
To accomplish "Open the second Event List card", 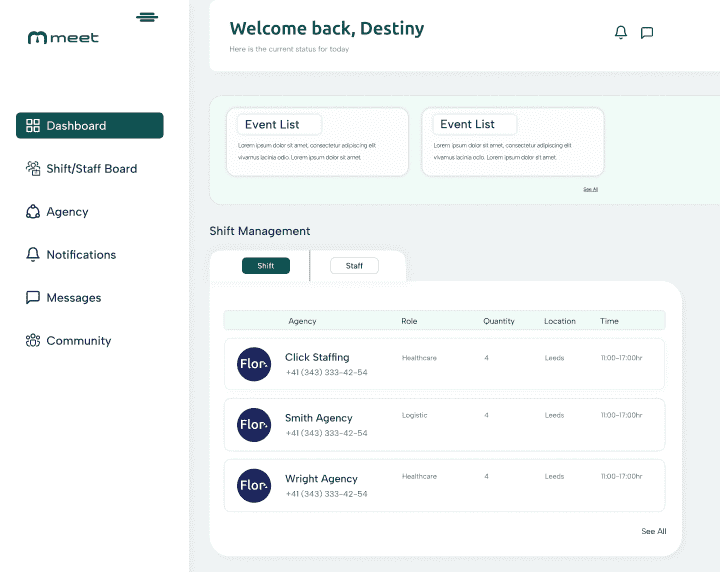I will point(512,142).
